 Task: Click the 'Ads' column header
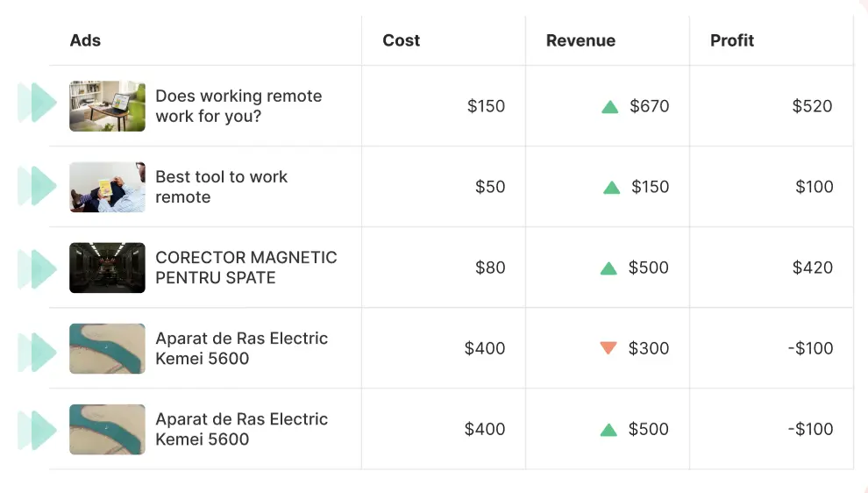85,40
